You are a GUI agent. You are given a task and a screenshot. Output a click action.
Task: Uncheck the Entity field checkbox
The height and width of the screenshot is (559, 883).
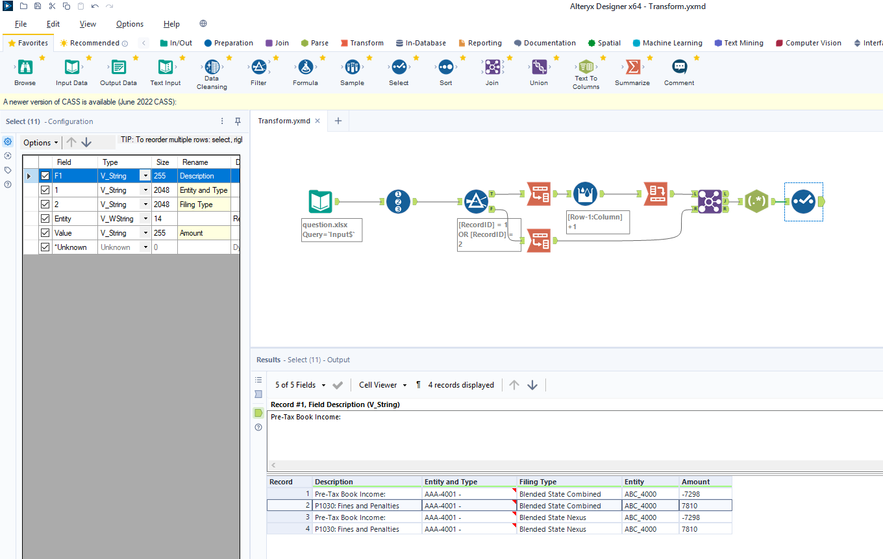[45, 218]
